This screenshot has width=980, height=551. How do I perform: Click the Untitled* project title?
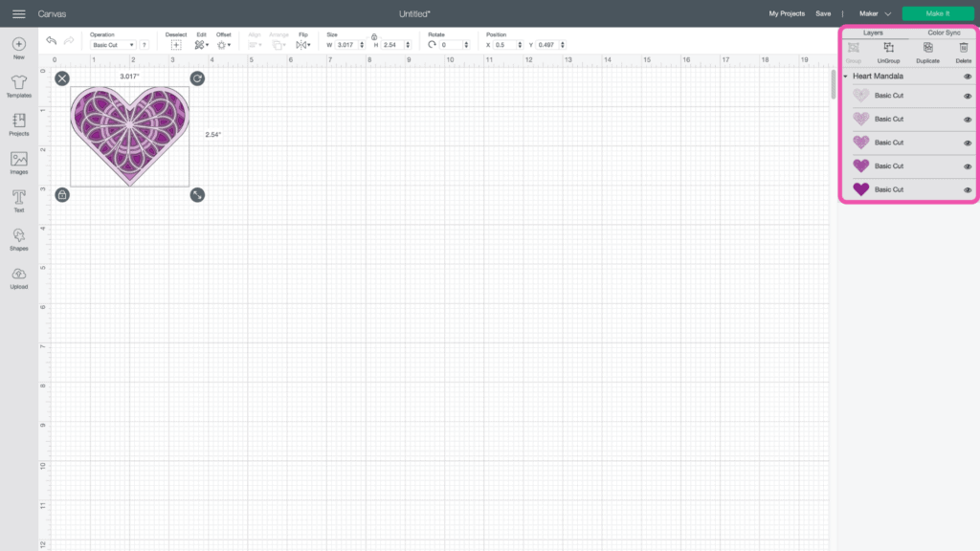(414, 13)
